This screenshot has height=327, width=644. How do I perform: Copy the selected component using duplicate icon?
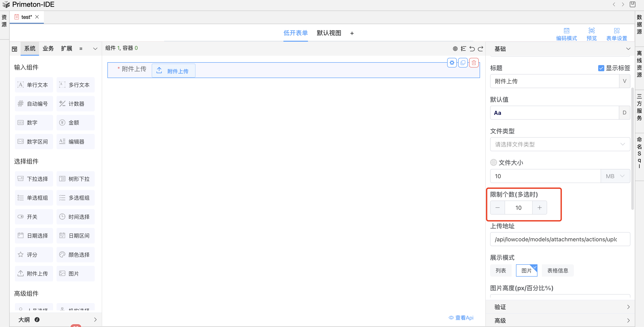463,63
